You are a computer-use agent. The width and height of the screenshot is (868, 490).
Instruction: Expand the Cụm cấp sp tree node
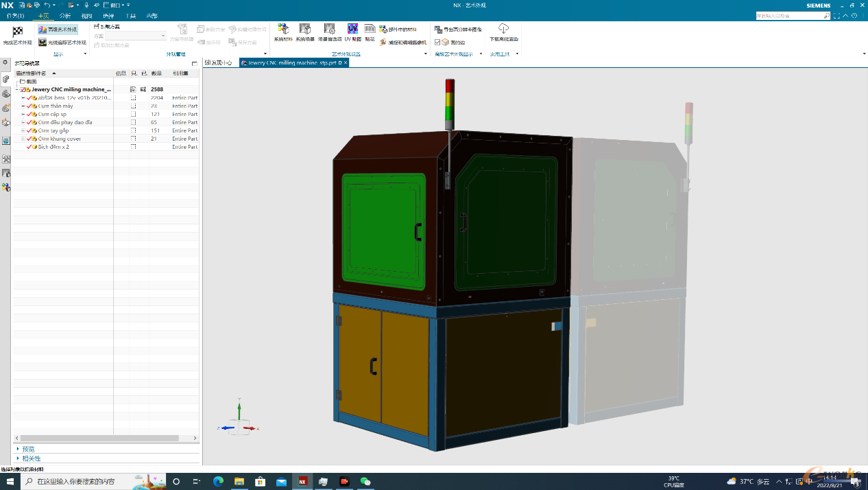(23, 114)
